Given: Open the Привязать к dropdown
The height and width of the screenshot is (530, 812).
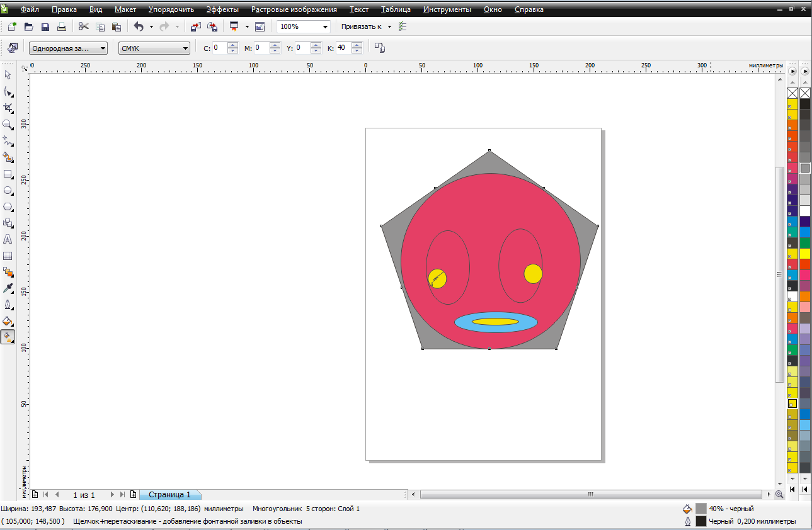Looking at the screenshot, I should coord(389,26).
